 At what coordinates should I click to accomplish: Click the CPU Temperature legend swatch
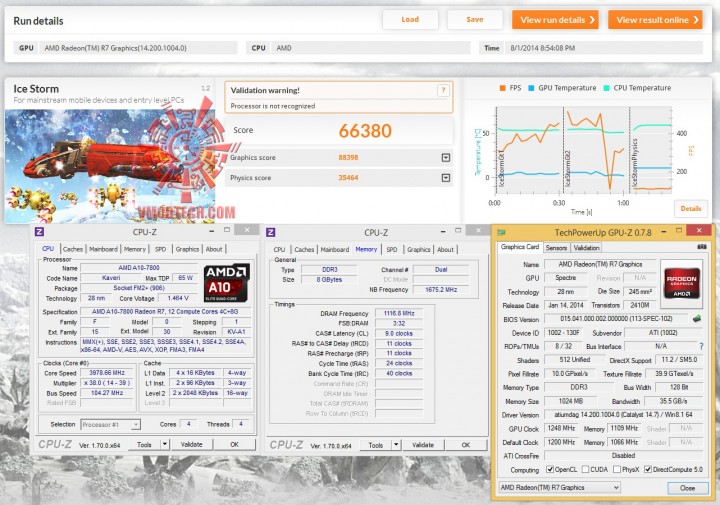pyautogui.click(x=607, y=88)
